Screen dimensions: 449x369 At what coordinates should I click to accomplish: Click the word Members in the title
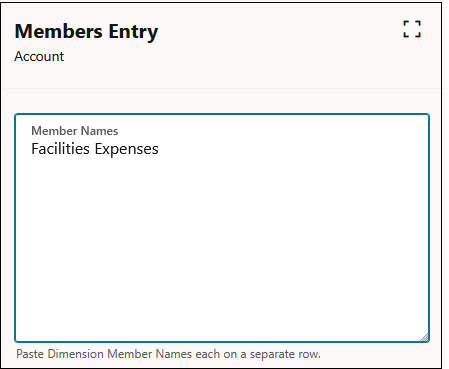[x=58, y=31]
